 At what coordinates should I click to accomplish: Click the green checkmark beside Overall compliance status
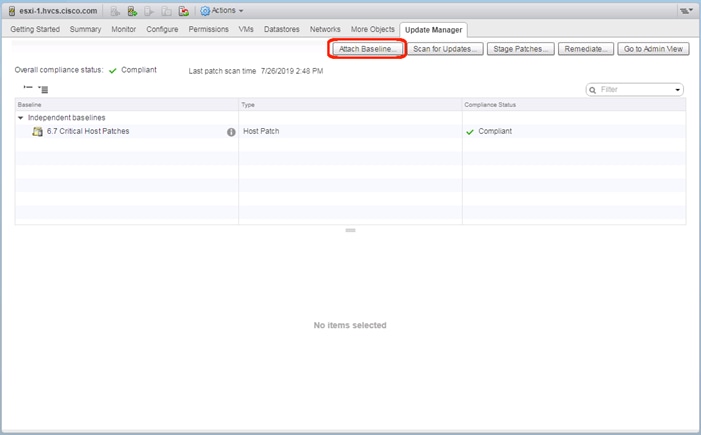point(113,71)
